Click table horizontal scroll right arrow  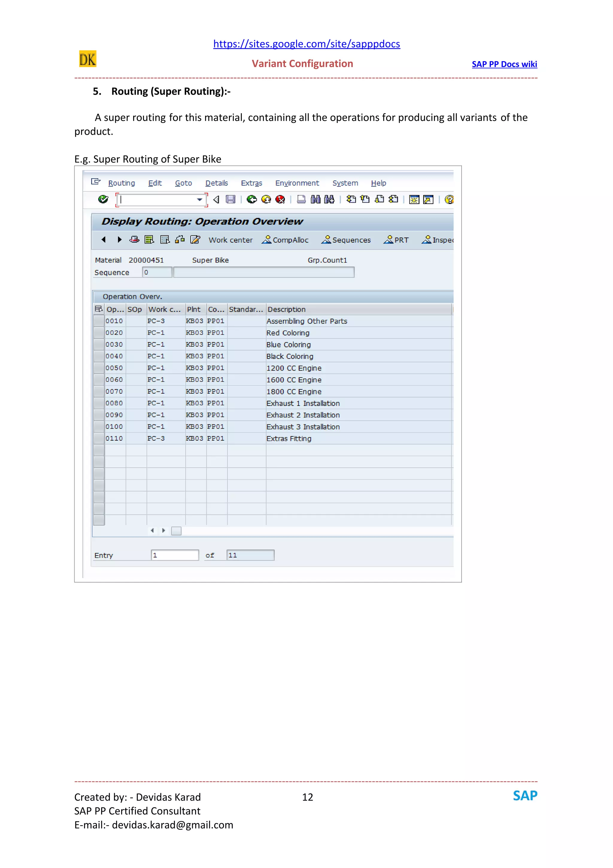tap(163, 530)
